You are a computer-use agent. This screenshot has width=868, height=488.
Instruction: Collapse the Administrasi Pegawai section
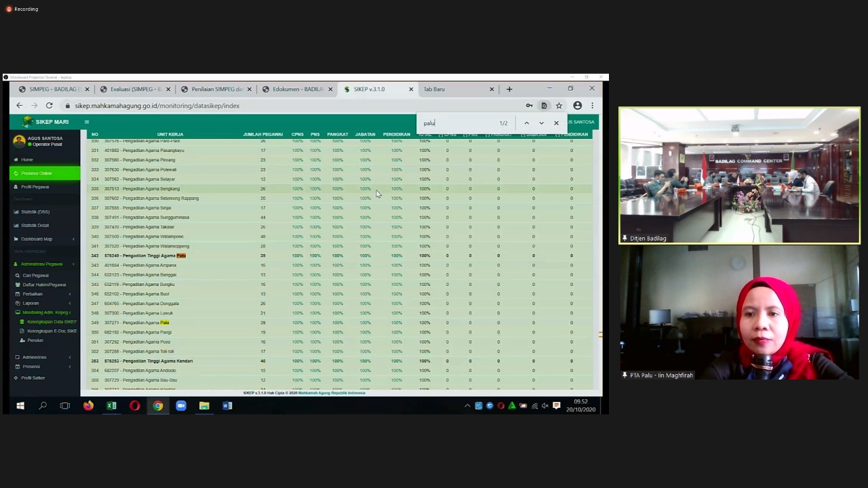(x=41, y=264)
